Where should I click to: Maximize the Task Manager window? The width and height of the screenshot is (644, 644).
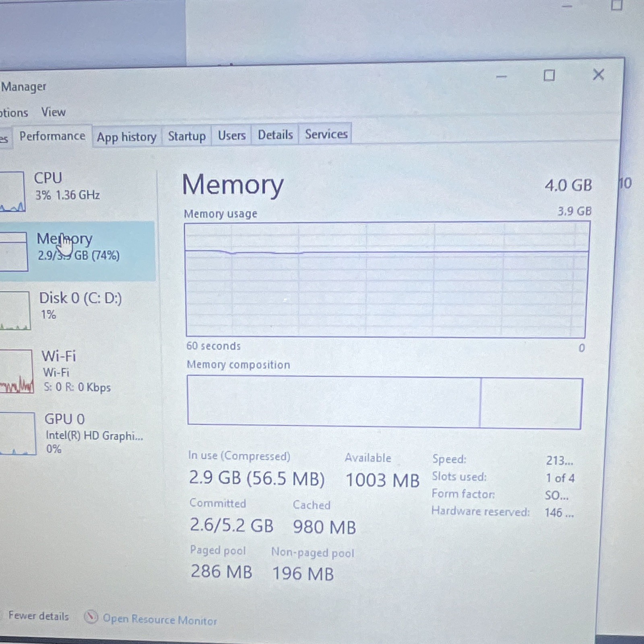pyautogui.click(x=549, y=75)
